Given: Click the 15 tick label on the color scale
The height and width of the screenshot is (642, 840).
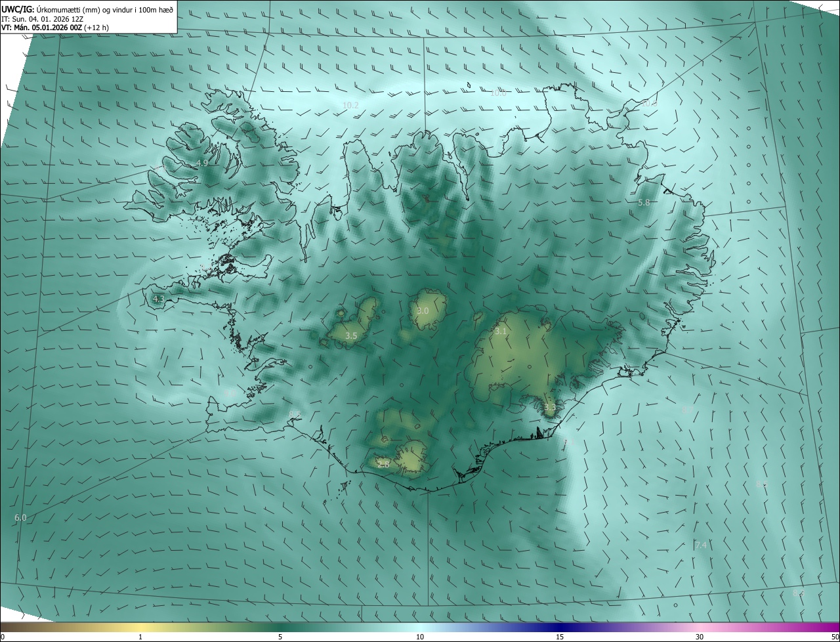Looking at the screenshot, I should tap(560, 637).
